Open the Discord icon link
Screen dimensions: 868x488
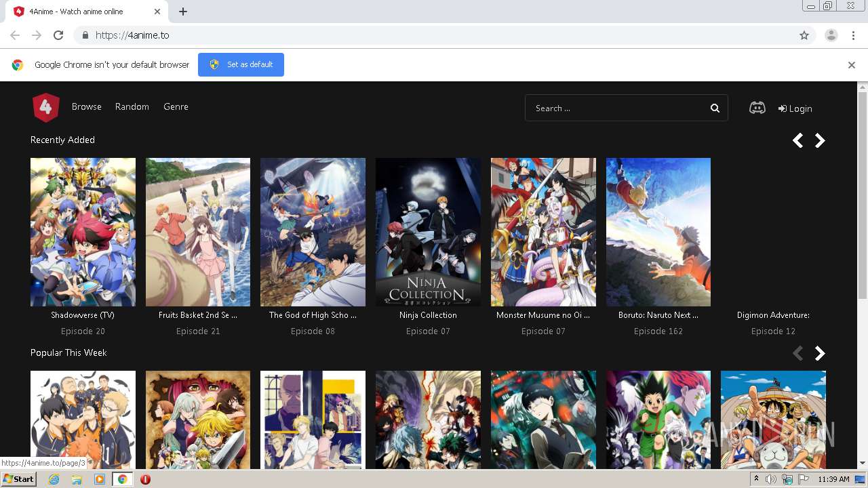pos(757,108)
